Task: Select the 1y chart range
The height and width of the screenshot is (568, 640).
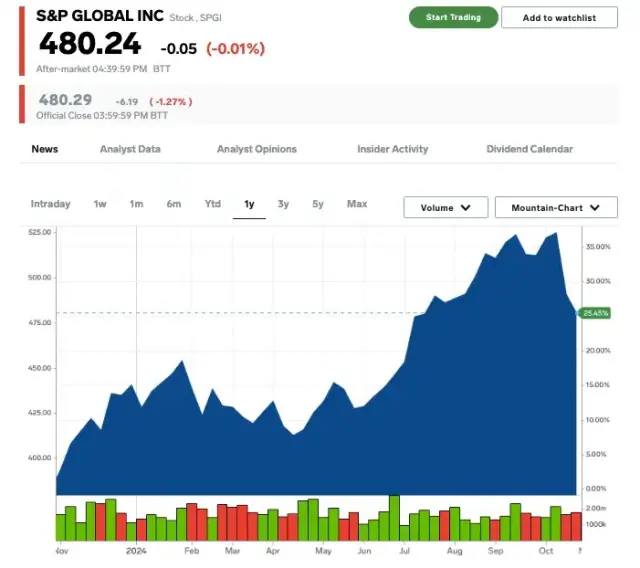Action: tap(249, 204)
